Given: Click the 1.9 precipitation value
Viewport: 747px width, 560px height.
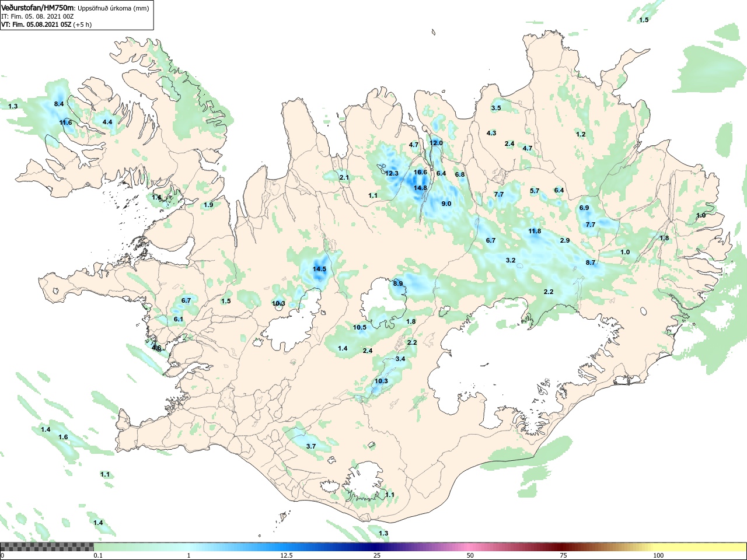Looking at the screenshot, I should (x=208, y=205).
